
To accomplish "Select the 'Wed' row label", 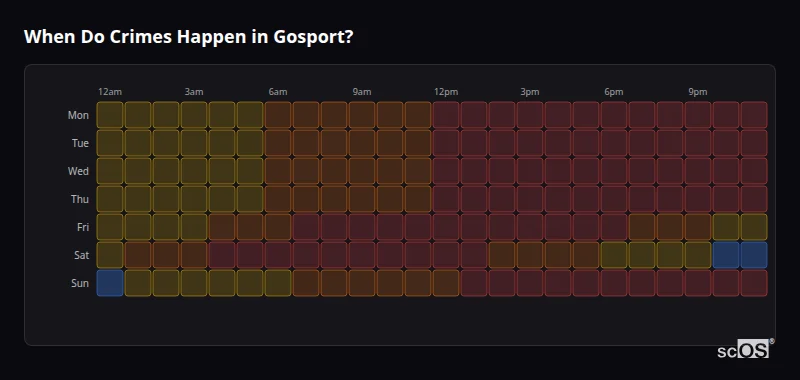I will point(78,171).
